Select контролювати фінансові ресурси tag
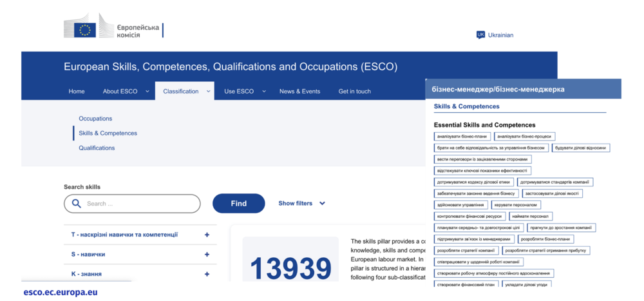 point(470,217)
